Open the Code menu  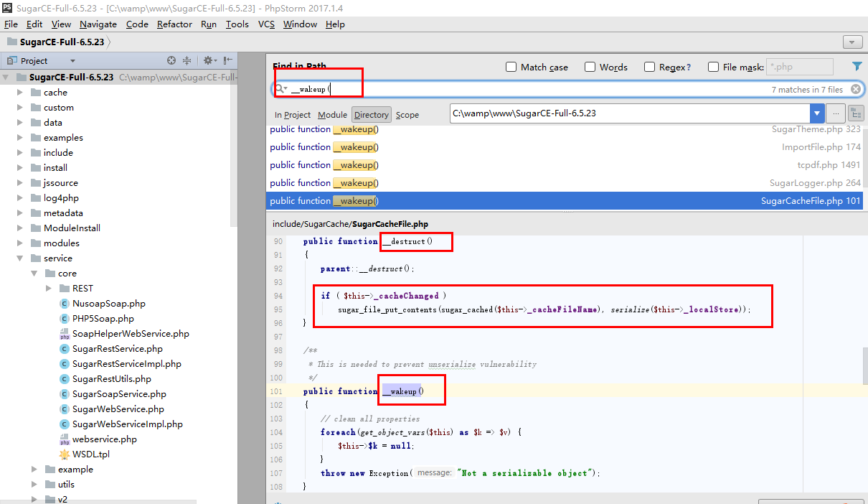137,24
